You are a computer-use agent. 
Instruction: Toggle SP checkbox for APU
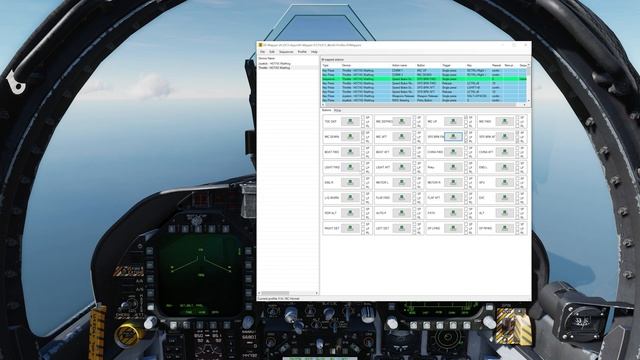point(517,179)
